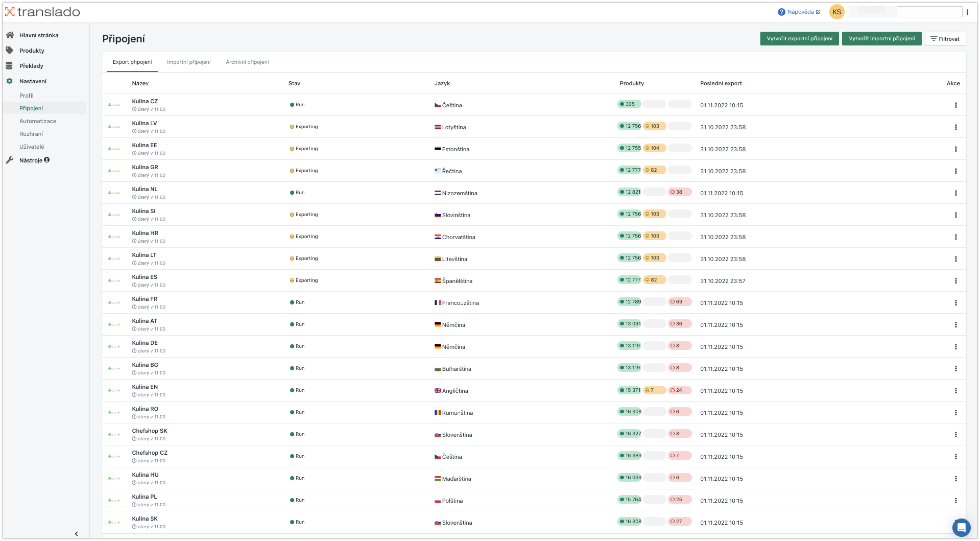Click the Poslední export column header

[721, 83]
